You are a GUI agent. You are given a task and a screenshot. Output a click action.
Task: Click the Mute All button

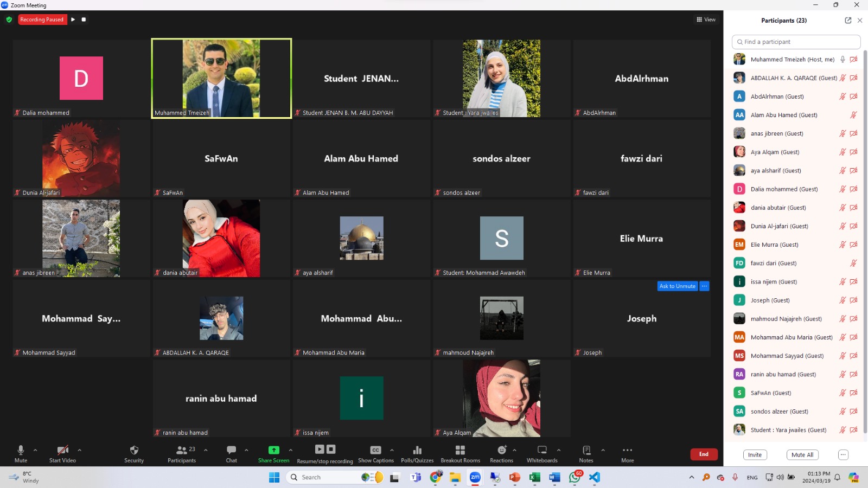(x=802, y=455)
